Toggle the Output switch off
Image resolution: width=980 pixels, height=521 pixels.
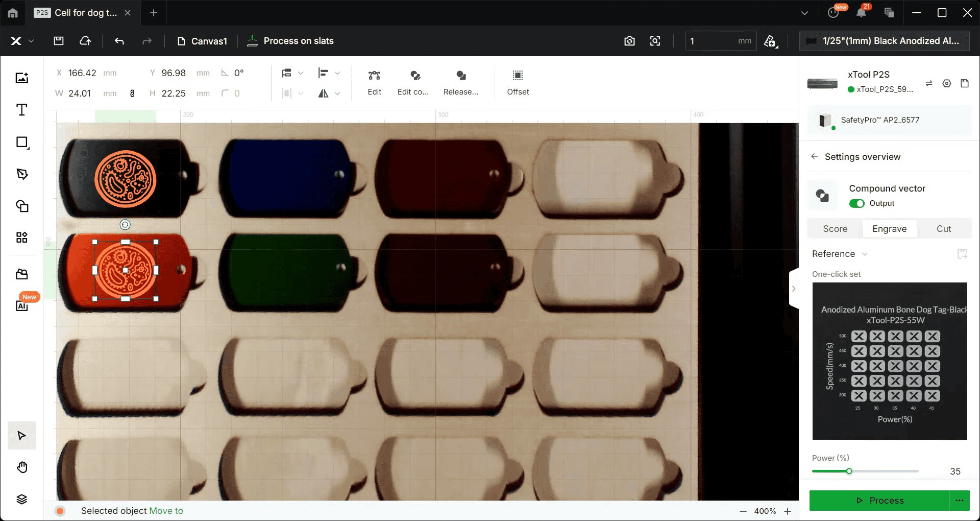(x=856, y=203)
